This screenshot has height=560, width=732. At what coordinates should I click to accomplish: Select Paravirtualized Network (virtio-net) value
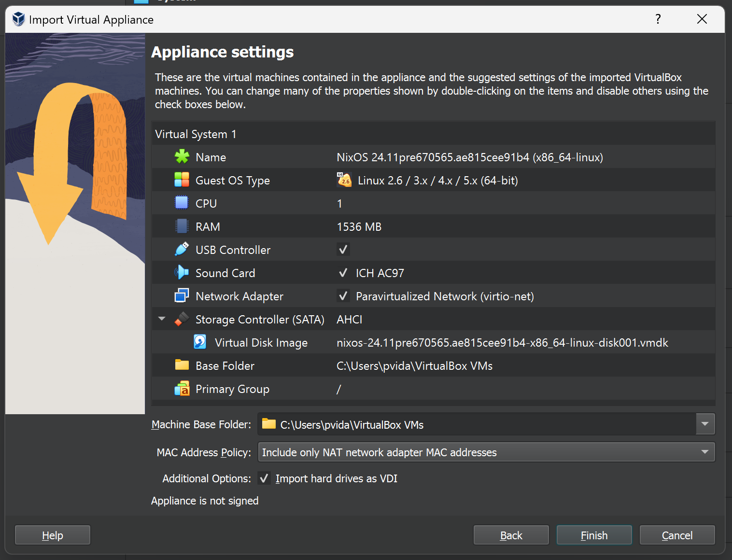[x=445, y=296]
